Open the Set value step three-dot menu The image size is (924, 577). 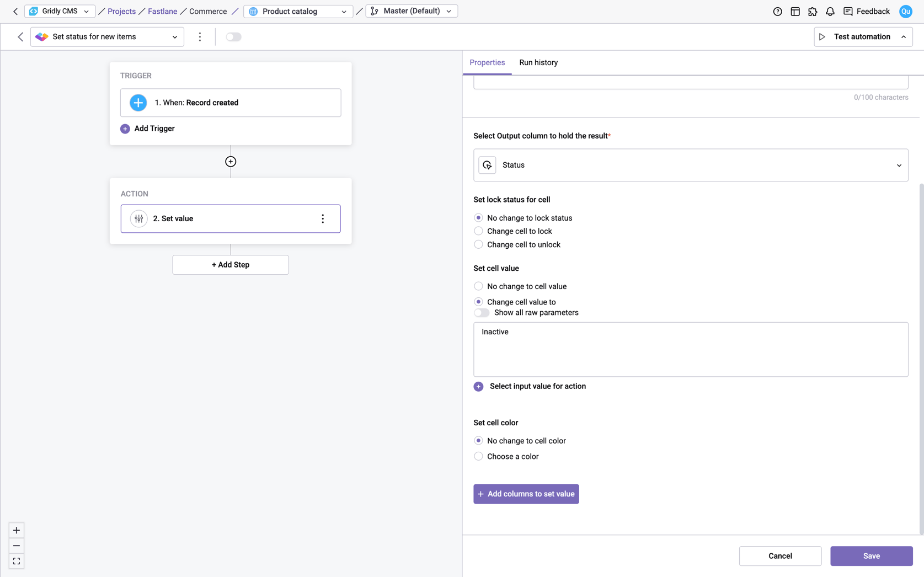pyautogui.click(x=323, y=218)
